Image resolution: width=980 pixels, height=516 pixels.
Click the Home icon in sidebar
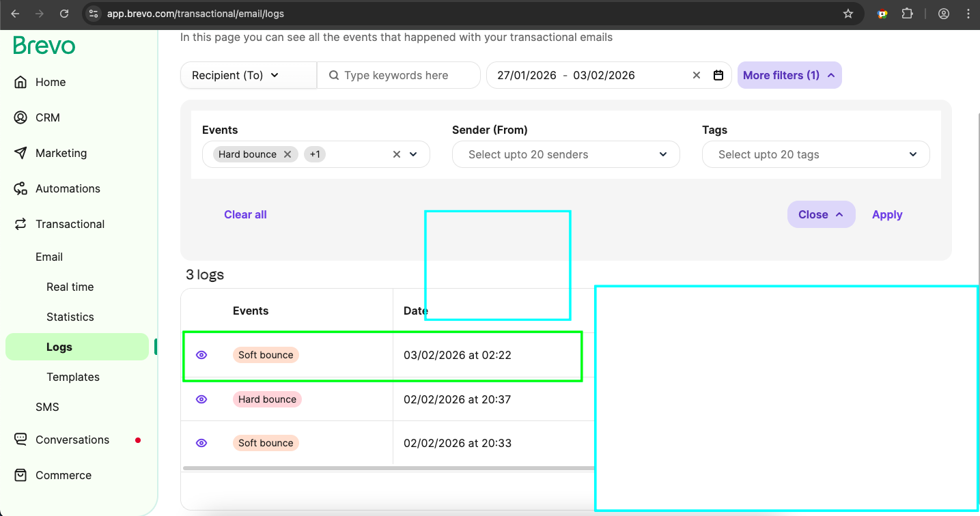click(20, 82)
